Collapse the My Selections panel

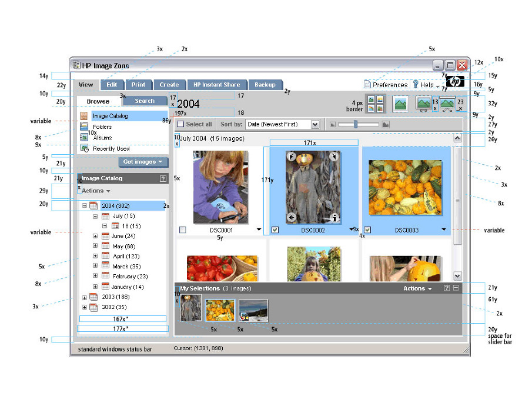tap(456, 288)
